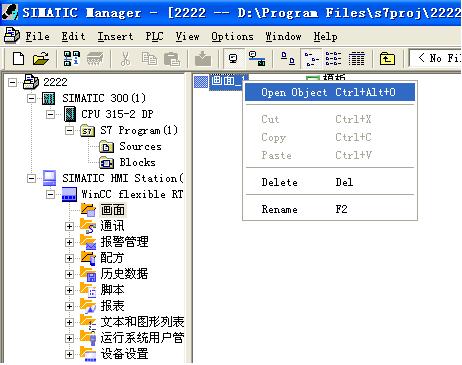
Task: Open the Accessible Nodes toolbar icon
Action: click(x=72, y=59)
